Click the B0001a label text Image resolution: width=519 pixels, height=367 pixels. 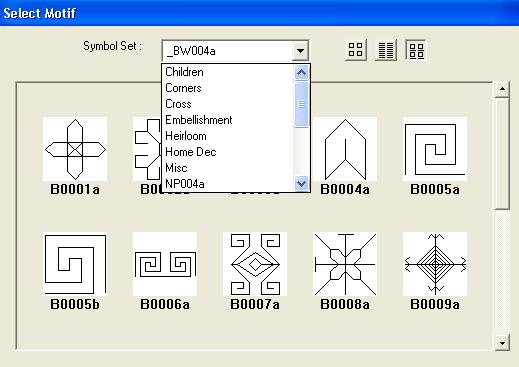click(75, 189)
